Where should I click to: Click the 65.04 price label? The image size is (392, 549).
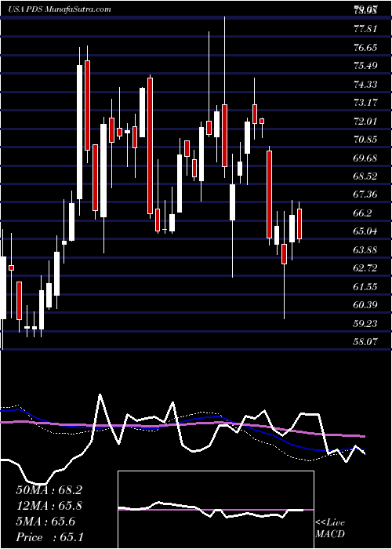(365, 231)
